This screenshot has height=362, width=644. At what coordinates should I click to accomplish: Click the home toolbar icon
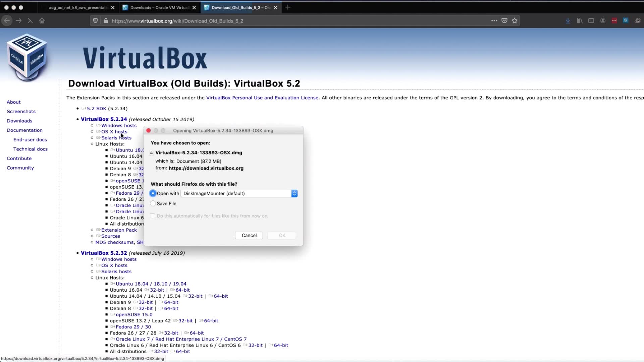pos(42,21)
